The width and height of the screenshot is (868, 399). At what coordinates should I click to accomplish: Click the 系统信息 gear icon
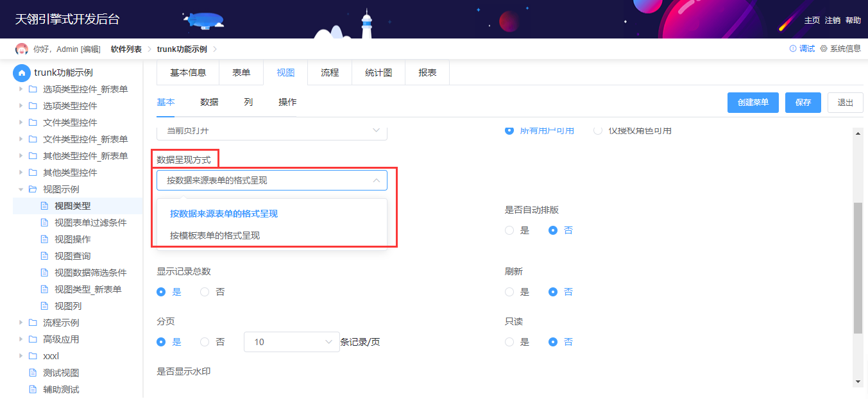(x=824, y=49)
